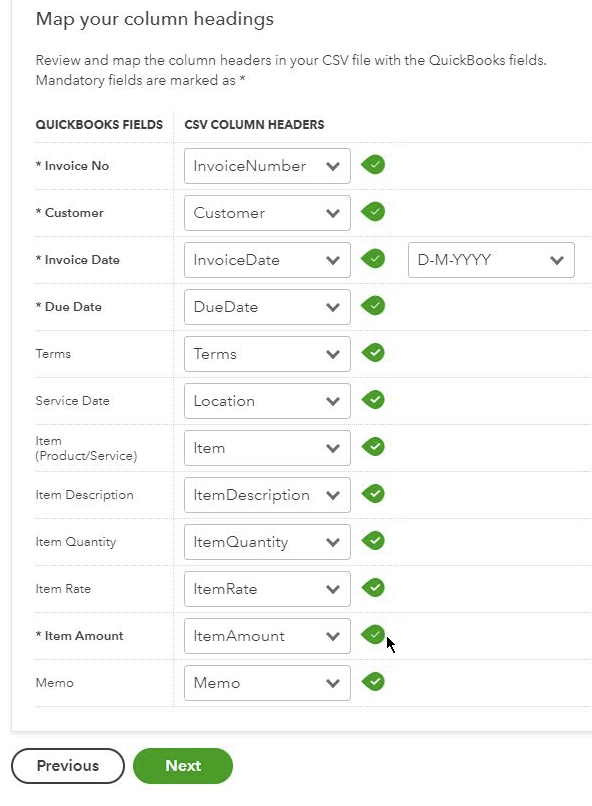Open the Terms mapping dropdown
592x806 pixels.
click(267, 354)
